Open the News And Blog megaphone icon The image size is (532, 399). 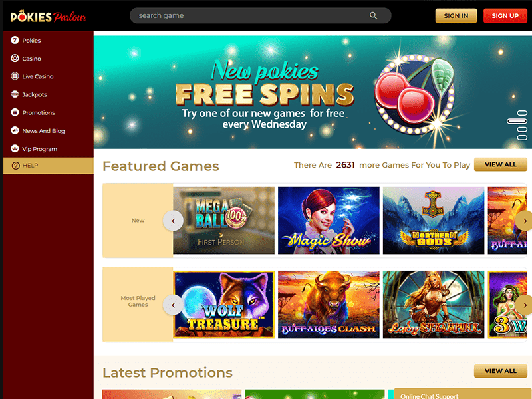[x=15, y=130]
